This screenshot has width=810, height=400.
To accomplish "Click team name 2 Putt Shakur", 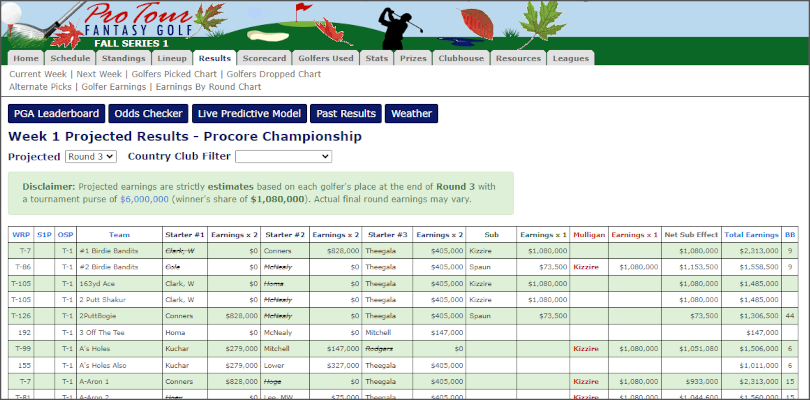I will pyautogui.click(x=102, y=300).
